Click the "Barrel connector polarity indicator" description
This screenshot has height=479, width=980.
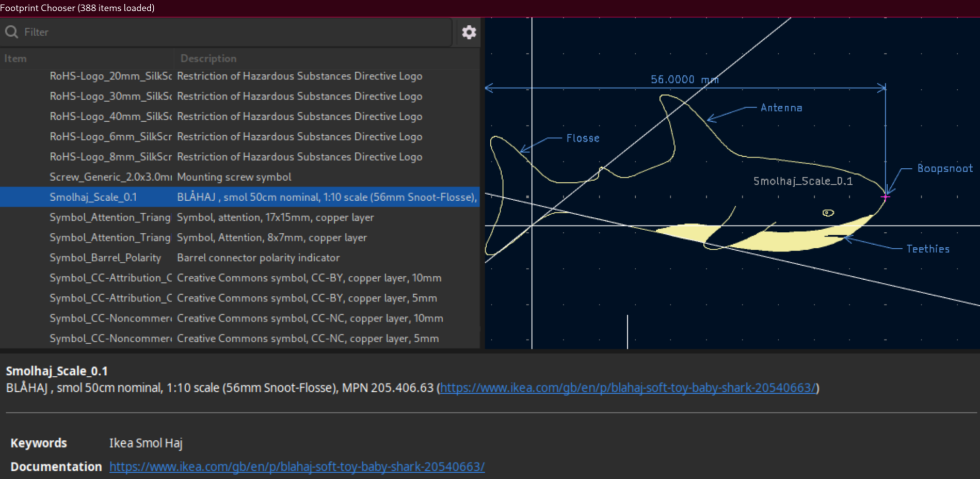pyautogui.click(x=258, y=258)
